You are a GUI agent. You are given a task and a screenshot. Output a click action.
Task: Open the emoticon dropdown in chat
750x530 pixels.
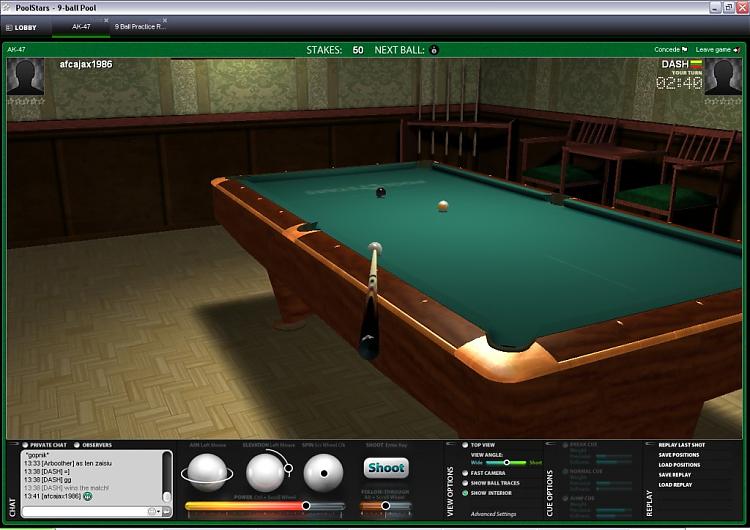(x=154, y=511)
